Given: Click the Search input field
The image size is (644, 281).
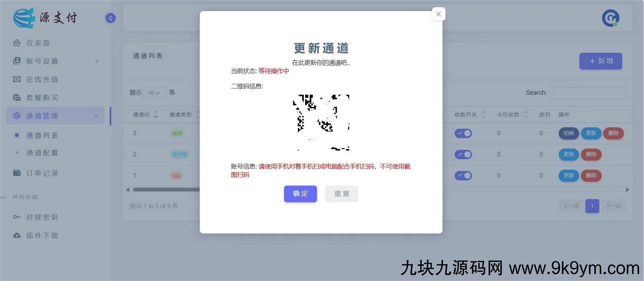Looking at the screenshot, I should [587, 93].
